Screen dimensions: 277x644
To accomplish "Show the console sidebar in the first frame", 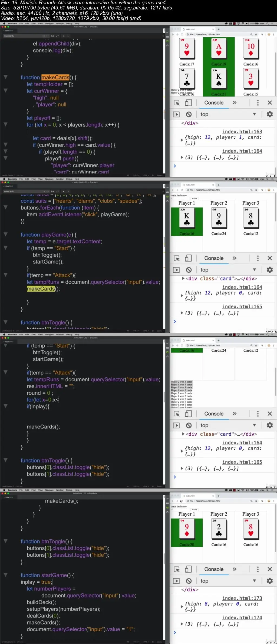I will 176,114.
